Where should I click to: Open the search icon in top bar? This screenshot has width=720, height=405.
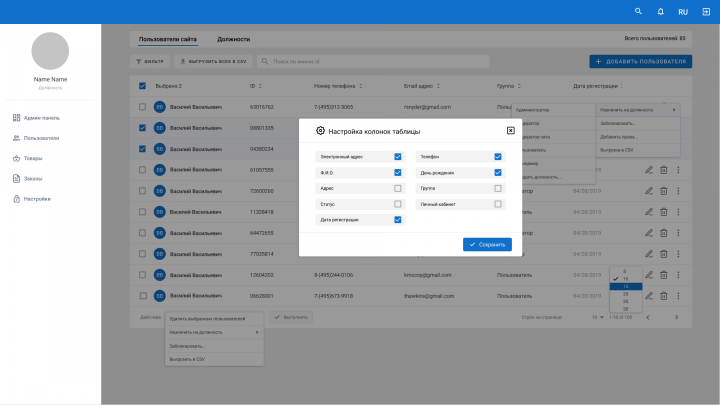tap(638, 11)
